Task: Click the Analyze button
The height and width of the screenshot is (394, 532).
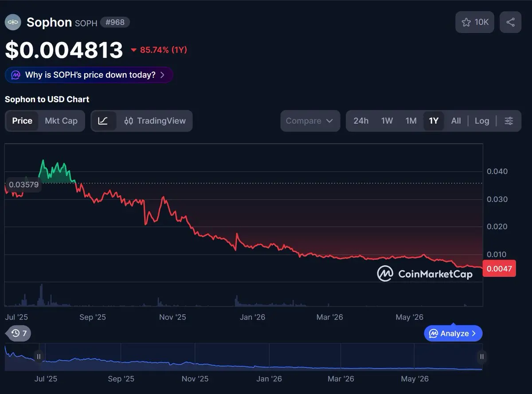Action: (453, 333)
